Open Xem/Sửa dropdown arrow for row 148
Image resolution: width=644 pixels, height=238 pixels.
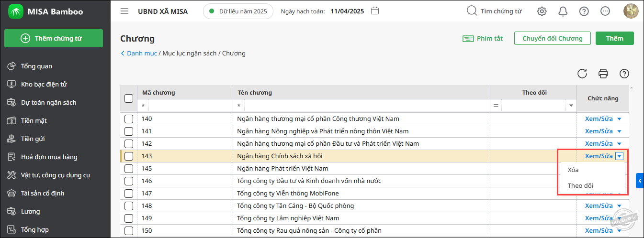pyautogui.click(x=620, y=206)
